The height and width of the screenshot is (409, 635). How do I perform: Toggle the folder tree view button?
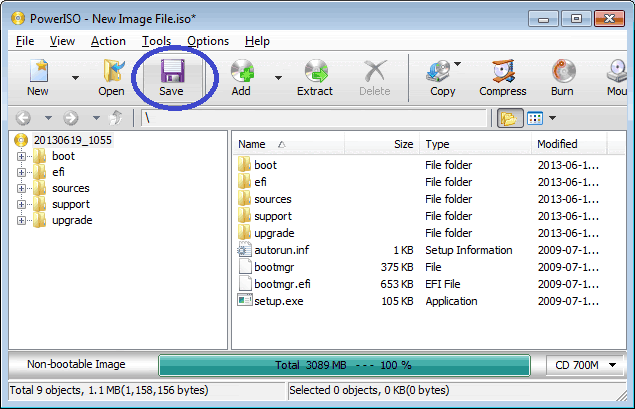[x=510, y=118]
